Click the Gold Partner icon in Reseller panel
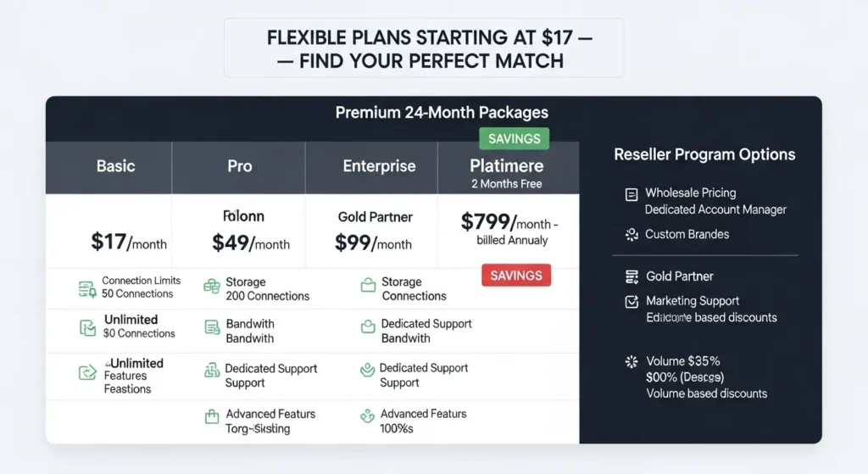Image resolution: width=868 pixels, height=474 pixels. pyautogui.click(x=631, y=276)
